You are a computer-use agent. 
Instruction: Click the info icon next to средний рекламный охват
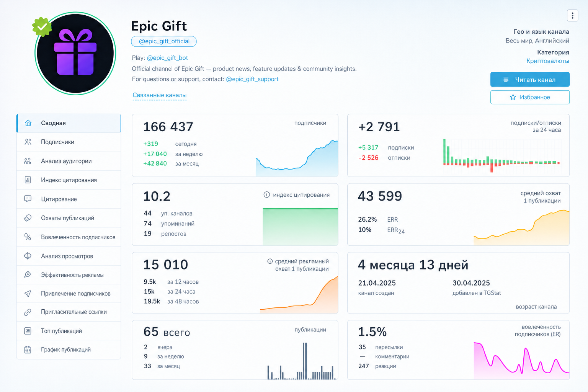[270, 261]
